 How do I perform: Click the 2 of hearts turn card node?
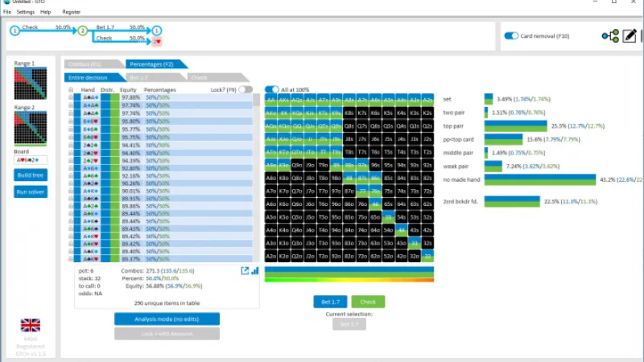[x=157, y=40]
